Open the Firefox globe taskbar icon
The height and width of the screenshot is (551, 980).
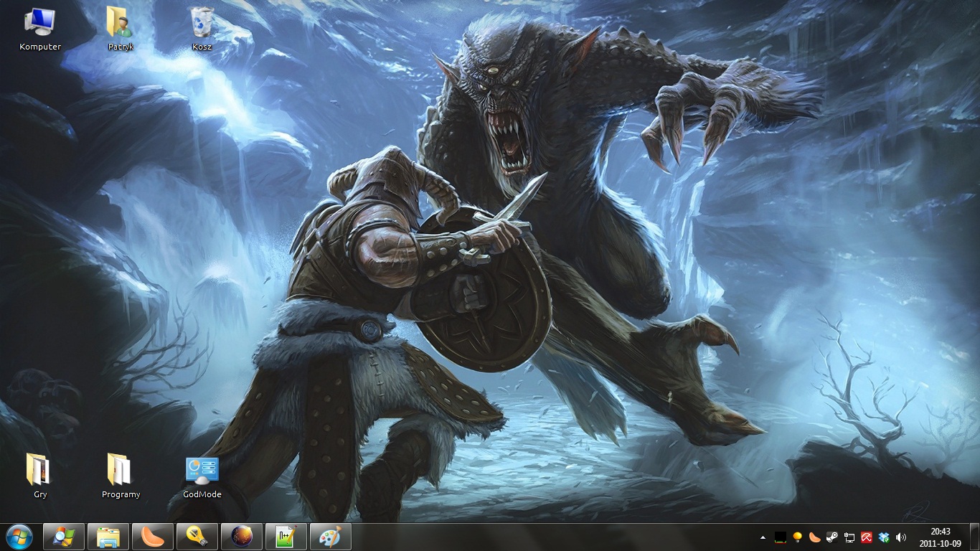point(241,537)
